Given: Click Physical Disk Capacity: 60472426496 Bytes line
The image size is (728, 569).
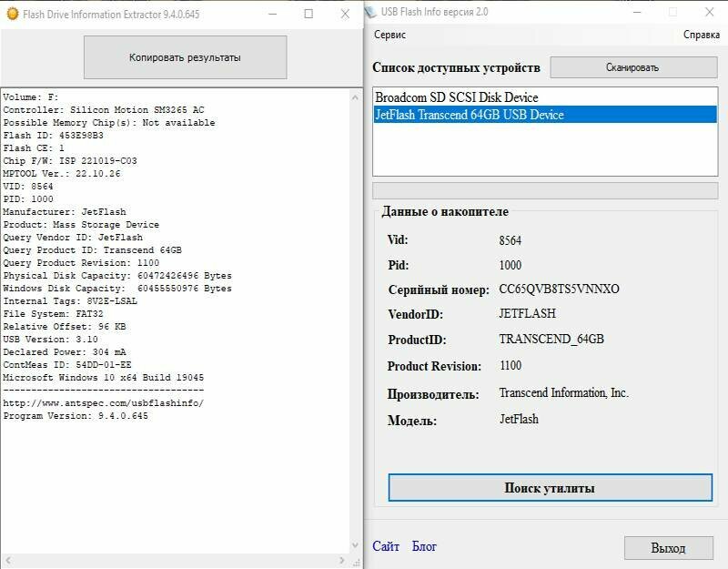Looking at the screenshot, I should point(117,276).
